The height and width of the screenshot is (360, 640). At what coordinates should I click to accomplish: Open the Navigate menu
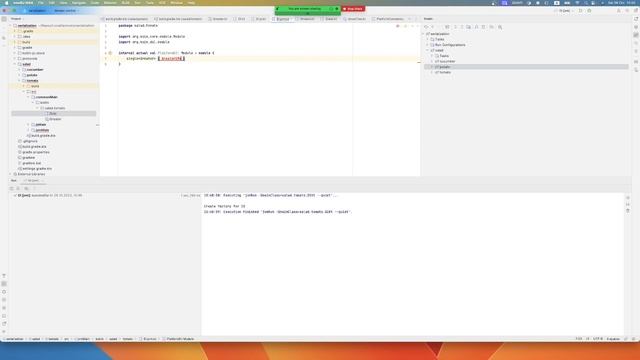pos(79,3)
